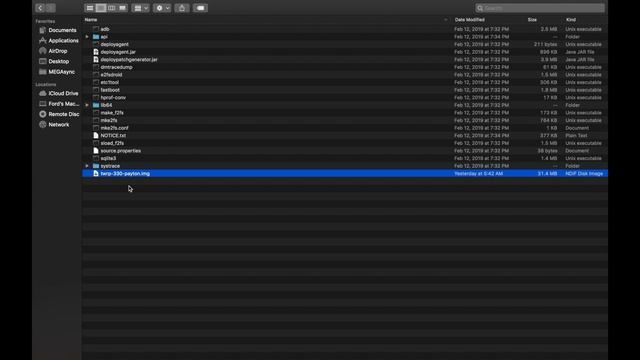Switch to gallery view
The width and height of the screenshot is (640, 360).
(x=122, y=8)
